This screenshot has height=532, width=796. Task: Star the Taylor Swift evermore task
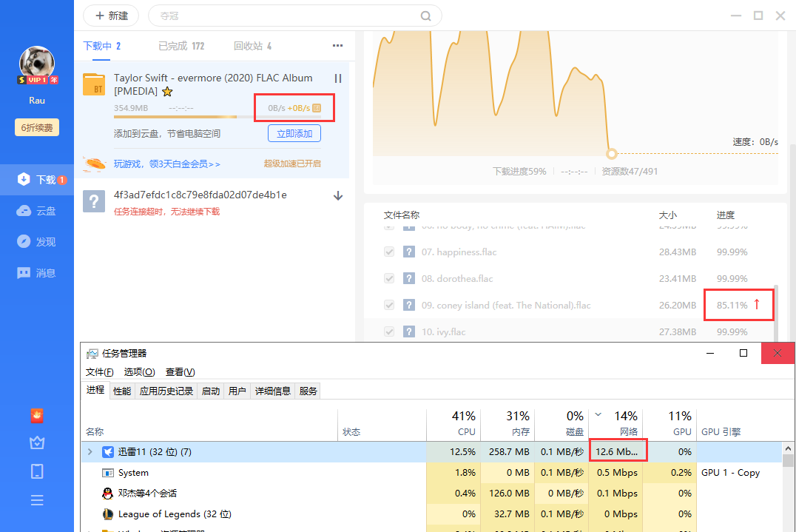(x=169, y=92)
